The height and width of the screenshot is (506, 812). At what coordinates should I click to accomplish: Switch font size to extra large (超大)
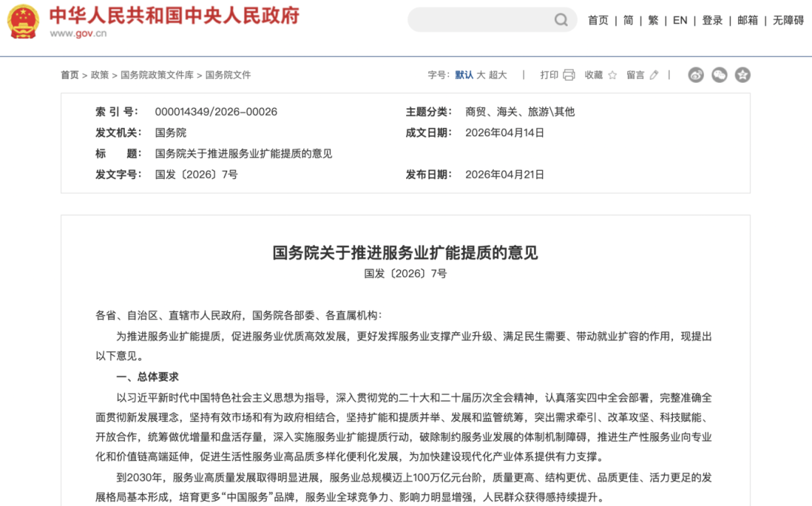(x=498, y=75)
